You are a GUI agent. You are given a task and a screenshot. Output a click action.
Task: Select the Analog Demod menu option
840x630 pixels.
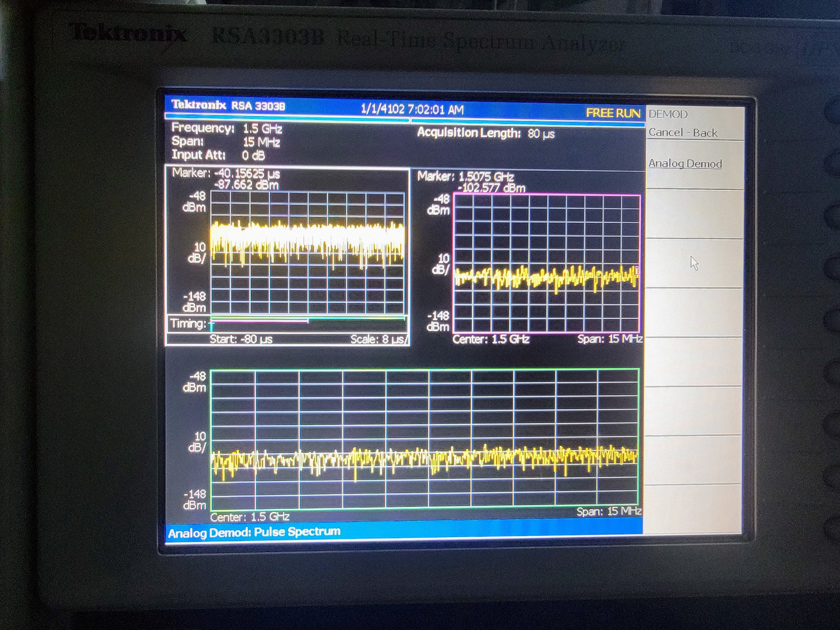coord(686,163)
